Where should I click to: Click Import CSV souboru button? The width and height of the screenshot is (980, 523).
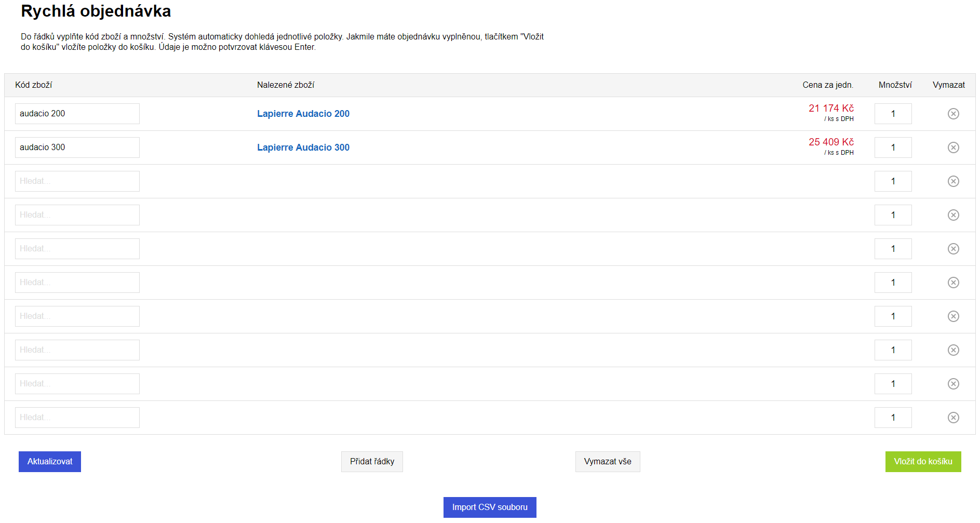490,507
